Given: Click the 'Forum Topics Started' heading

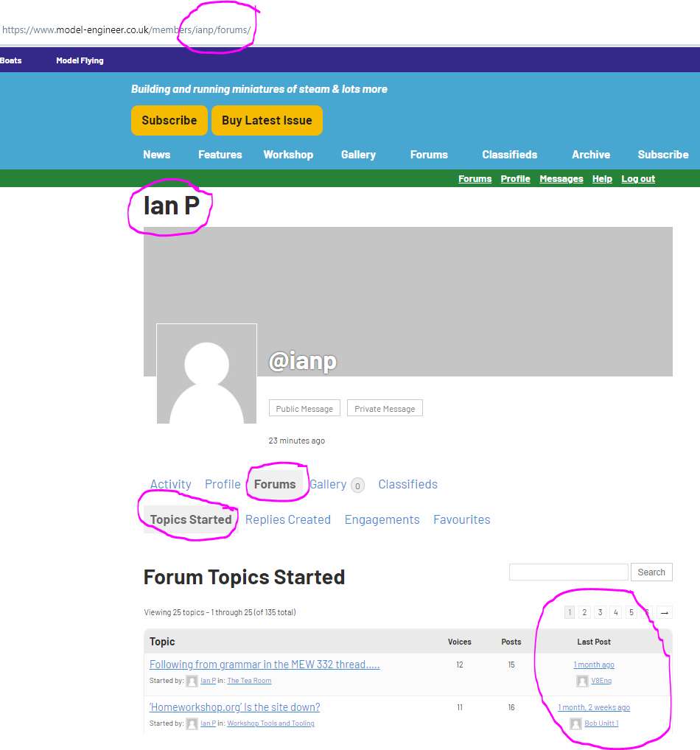Looking at the screenshot, I should coord(244,577).
